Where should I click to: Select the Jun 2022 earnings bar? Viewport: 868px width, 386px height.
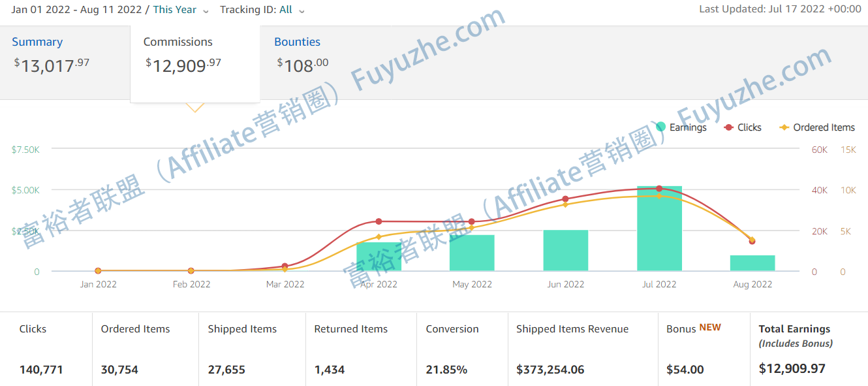(x=566, y=251)
